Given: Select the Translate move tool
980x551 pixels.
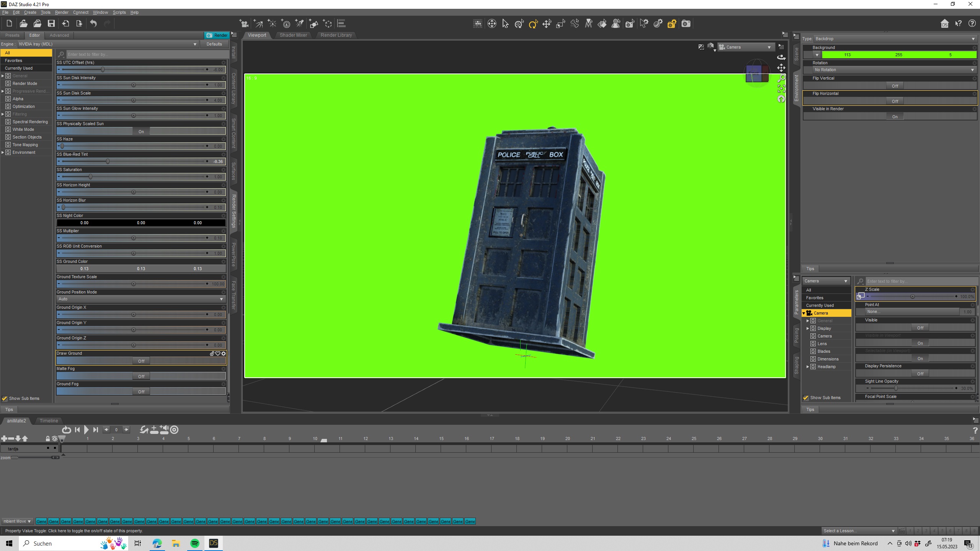Looking at the screenshot, I should coord(547,24).
